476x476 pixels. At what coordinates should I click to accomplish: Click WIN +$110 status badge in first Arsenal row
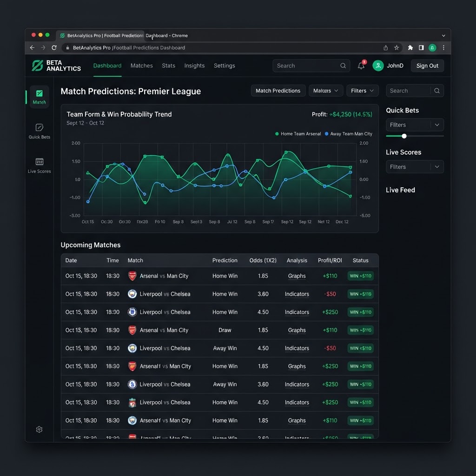360,276
